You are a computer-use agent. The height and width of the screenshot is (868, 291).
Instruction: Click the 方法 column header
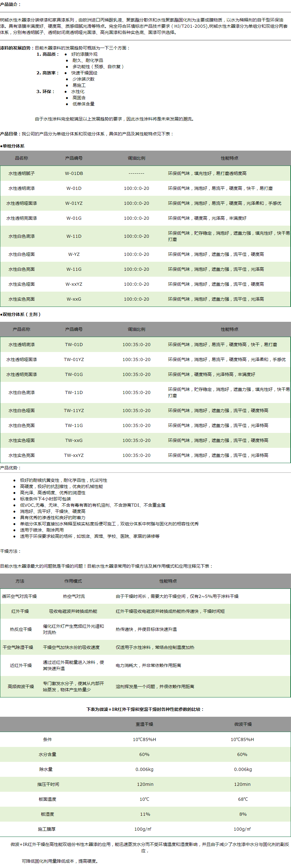20,582
